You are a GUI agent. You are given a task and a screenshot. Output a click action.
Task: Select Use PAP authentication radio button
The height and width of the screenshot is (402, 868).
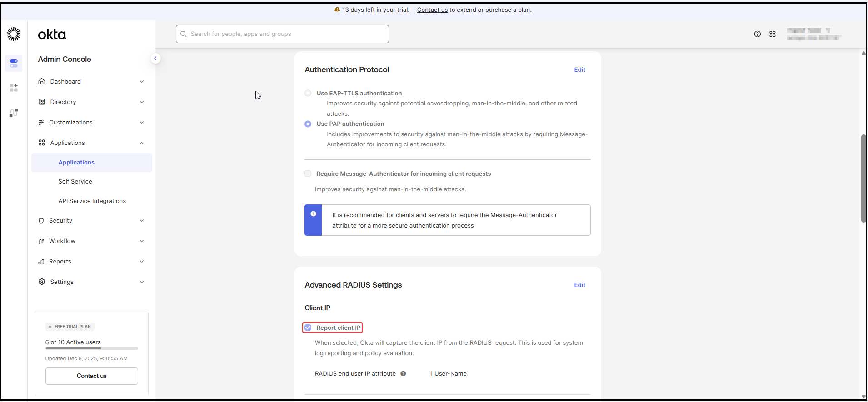[x=308, y=124]
